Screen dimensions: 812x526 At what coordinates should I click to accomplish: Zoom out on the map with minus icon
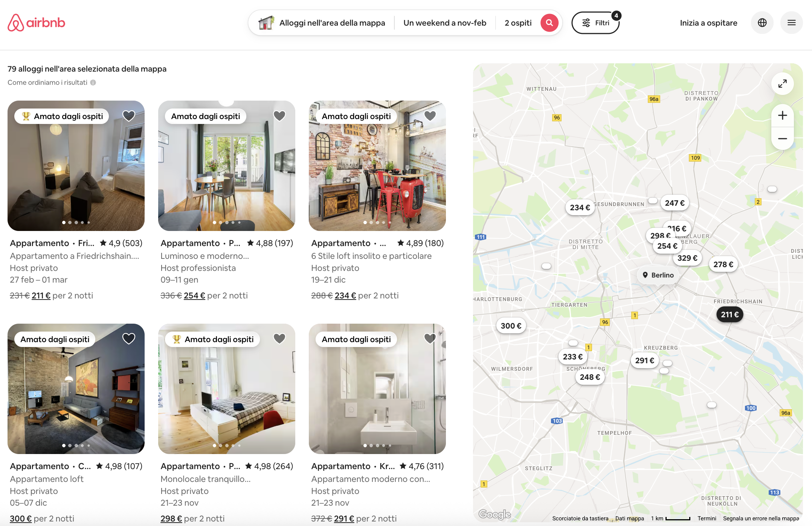782,139
